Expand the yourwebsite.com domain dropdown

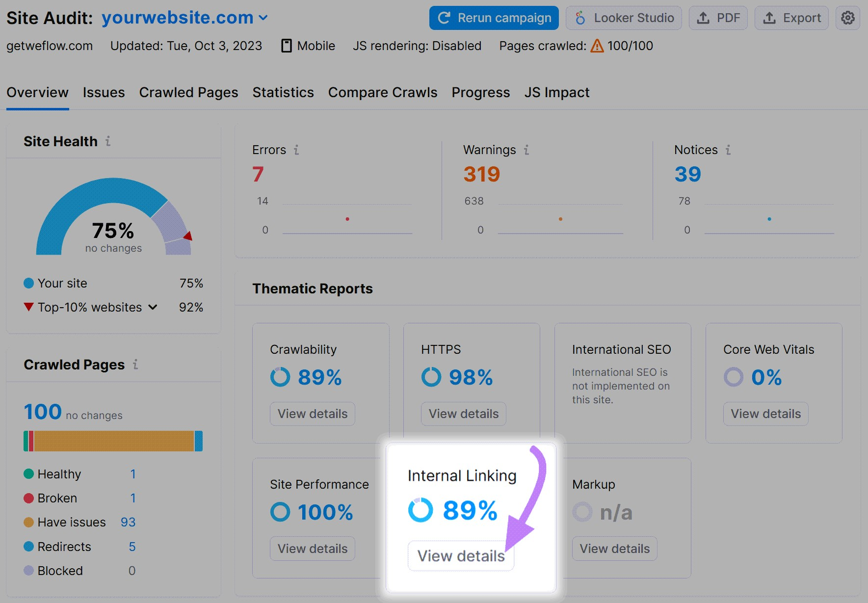pos(263,18)
